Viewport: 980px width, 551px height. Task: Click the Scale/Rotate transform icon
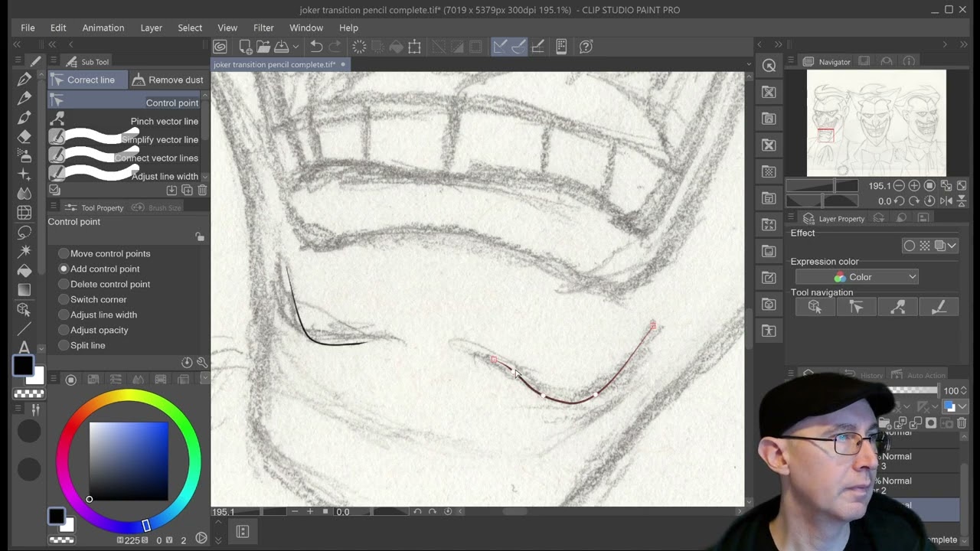click(x=414, y=47)
